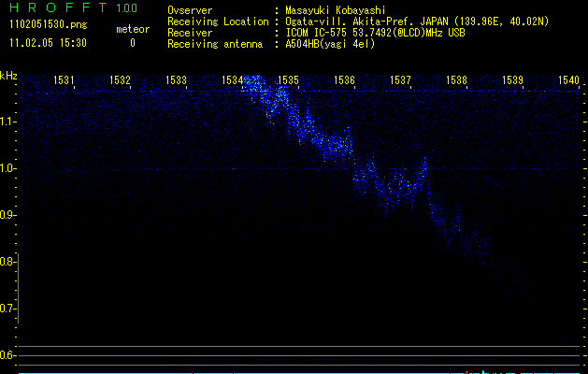Click the 0.7 kHz frequency label
This screenshot has width=588, height=374.
(7, 309)
